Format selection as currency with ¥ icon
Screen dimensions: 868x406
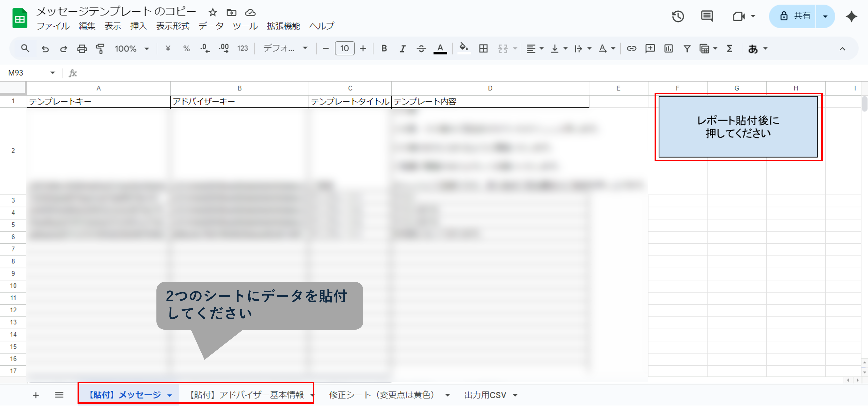click(168, 48)
